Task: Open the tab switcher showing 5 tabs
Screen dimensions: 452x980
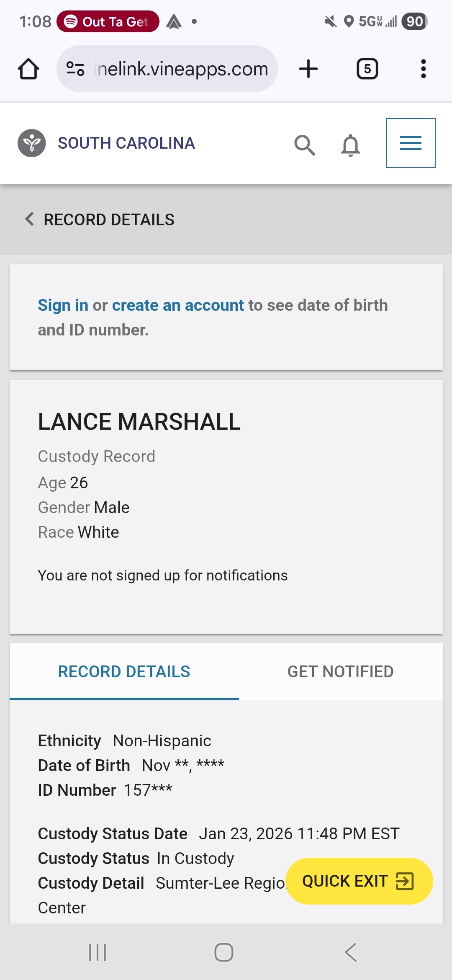Action: tap(367, 69)
